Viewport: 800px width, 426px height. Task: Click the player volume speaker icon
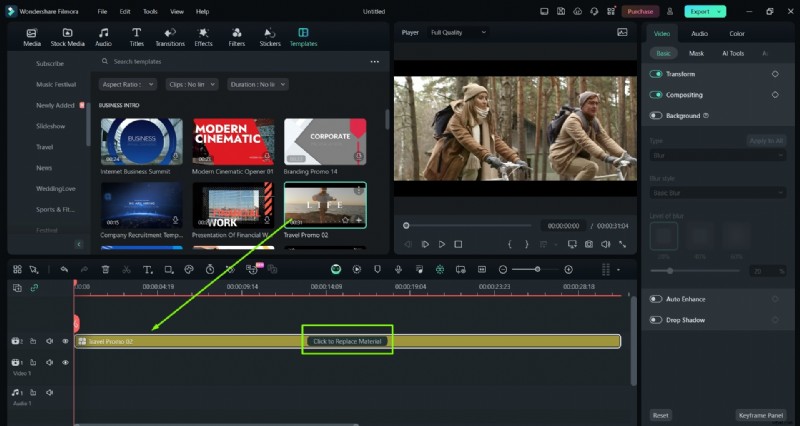pyautogui.click(x=606, y=244)
